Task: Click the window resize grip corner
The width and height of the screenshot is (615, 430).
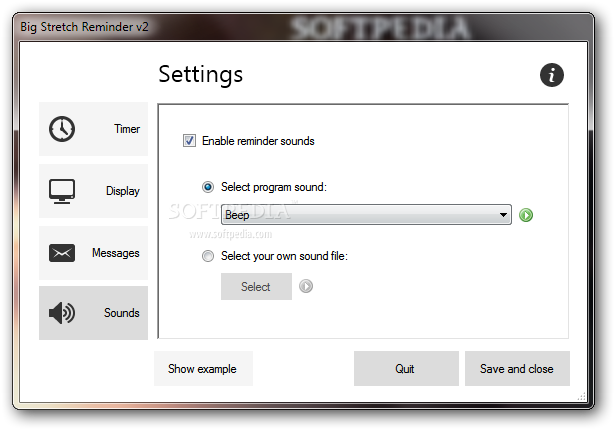Action: click(x=582, y=397)
